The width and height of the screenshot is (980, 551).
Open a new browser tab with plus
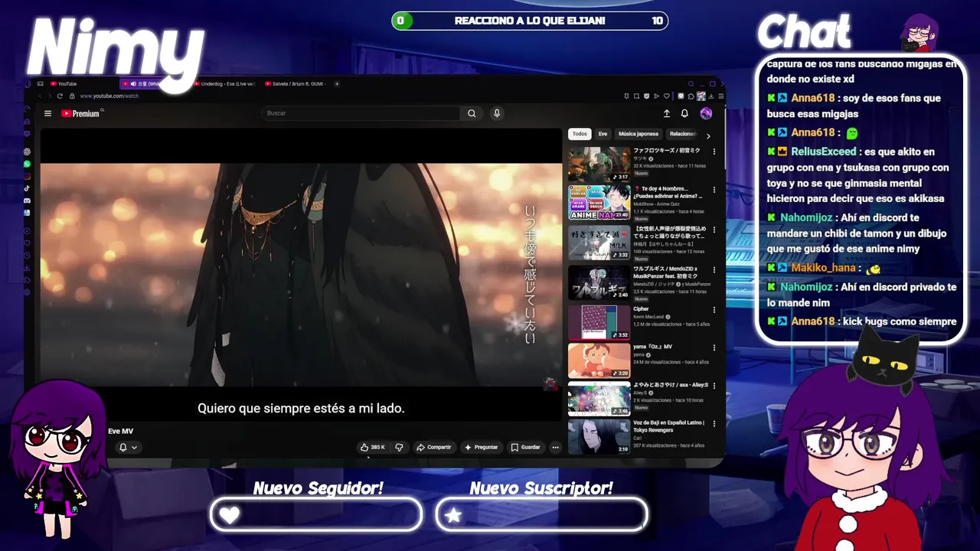point(337,83)
